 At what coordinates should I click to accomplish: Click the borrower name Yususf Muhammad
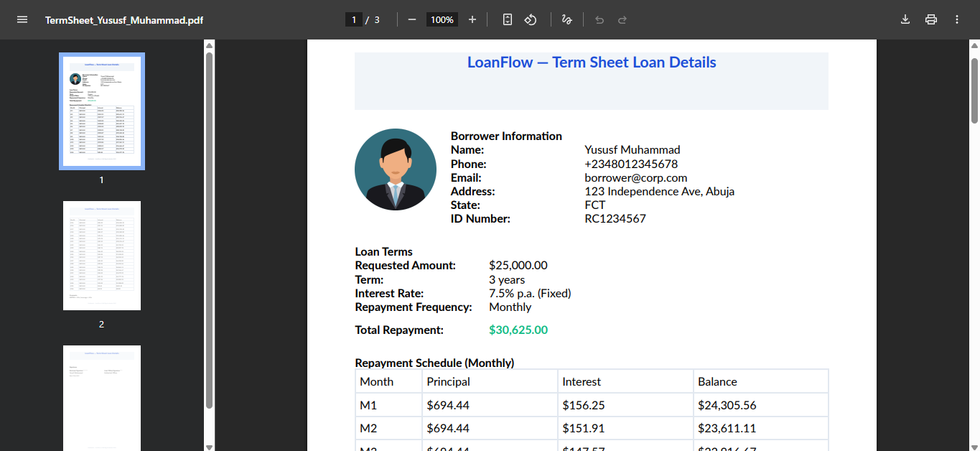pyautogui.click(x=633, y=150)
